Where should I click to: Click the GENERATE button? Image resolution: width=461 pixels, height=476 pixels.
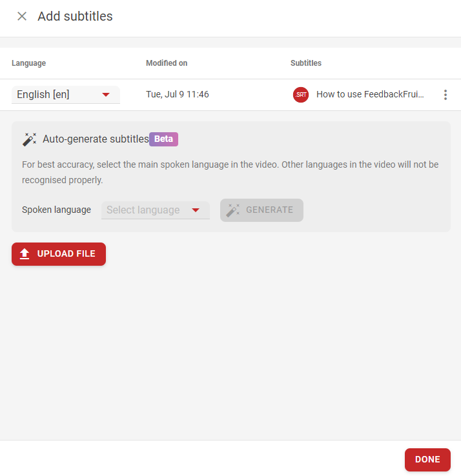coord(261,210)
